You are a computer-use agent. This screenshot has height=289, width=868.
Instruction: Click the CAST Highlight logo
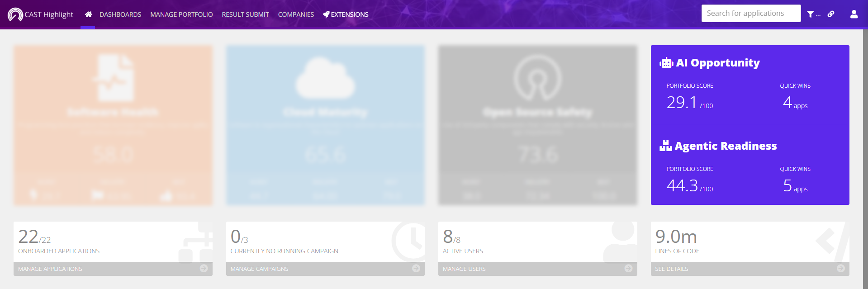click(x=40, y=14)
